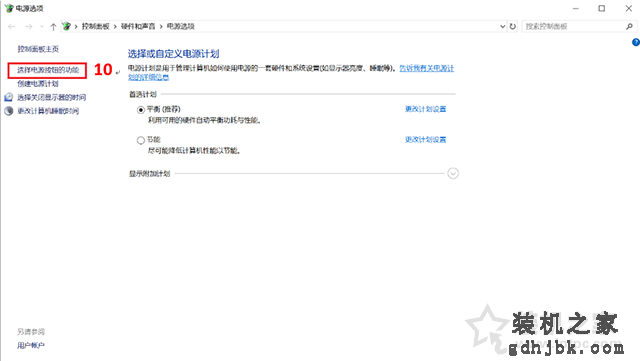
Task: Expand 显示附加计划 with the chevron button
Action: point(453,174)
